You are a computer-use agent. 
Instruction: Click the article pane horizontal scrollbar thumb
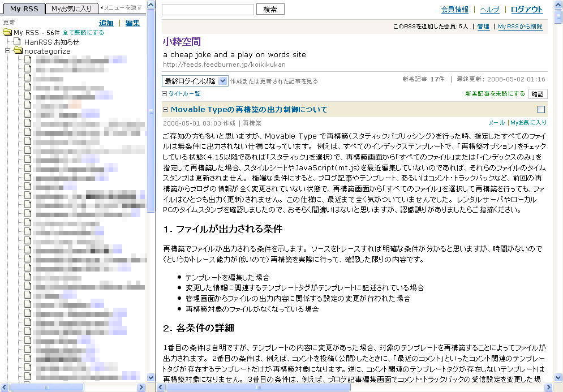[258, 387]
